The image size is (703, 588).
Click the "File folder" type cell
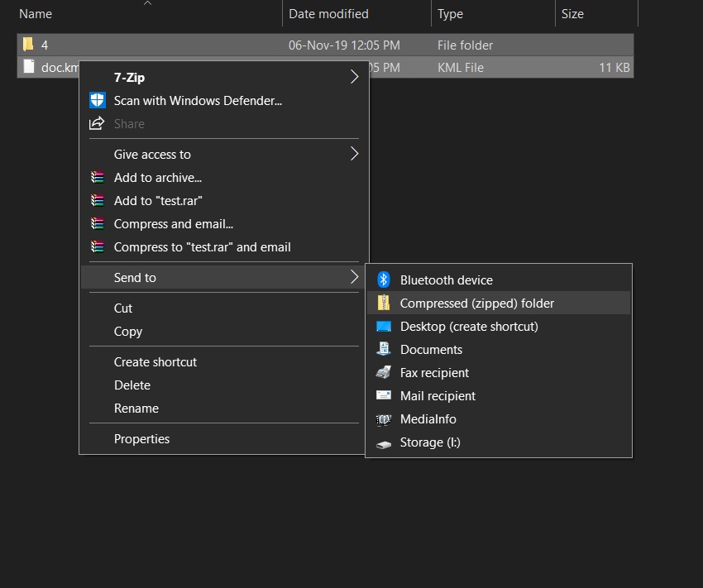(465, 45)
